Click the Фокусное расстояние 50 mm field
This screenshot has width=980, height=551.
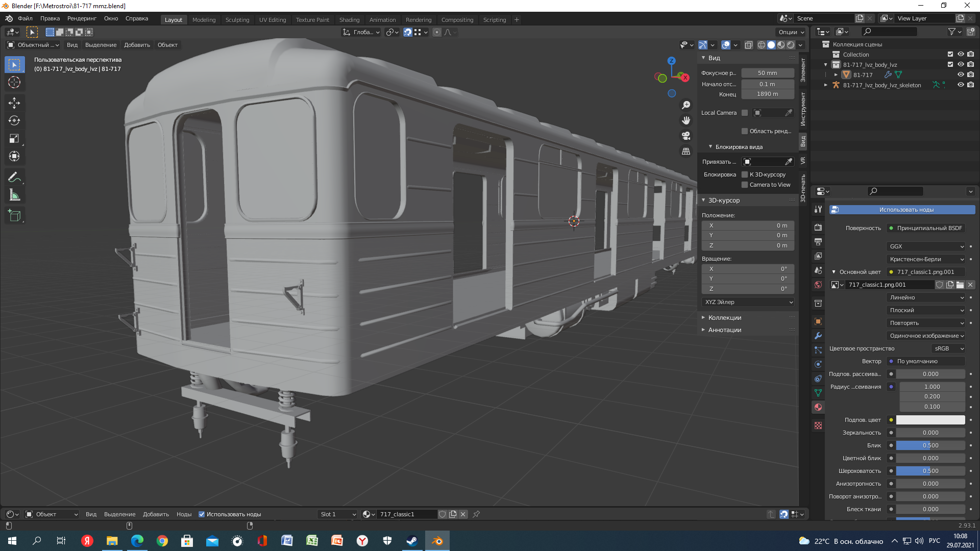[x=767, y=73]
